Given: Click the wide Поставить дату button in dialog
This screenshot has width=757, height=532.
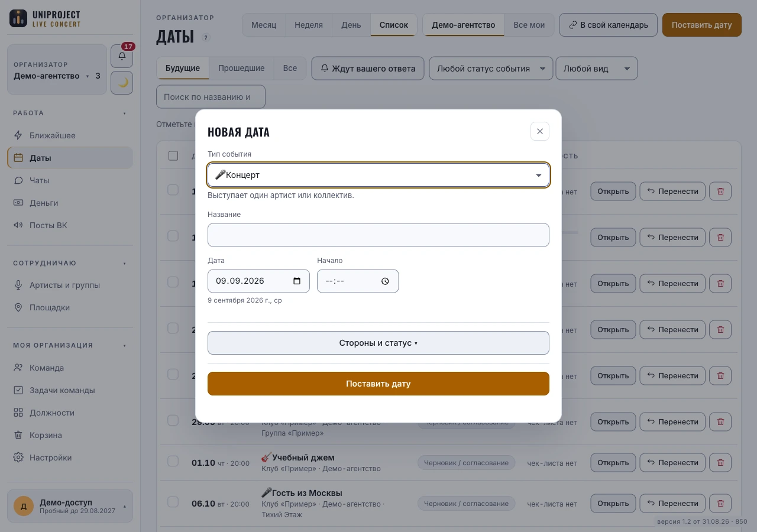Looking at the screenshot, I should pos(378,384).
